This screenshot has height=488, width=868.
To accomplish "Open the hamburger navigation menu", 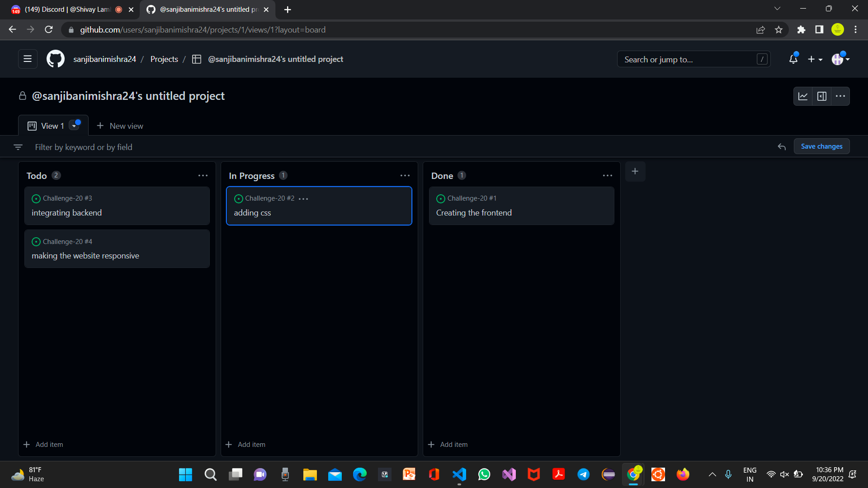I will click(x=28, y=59).
